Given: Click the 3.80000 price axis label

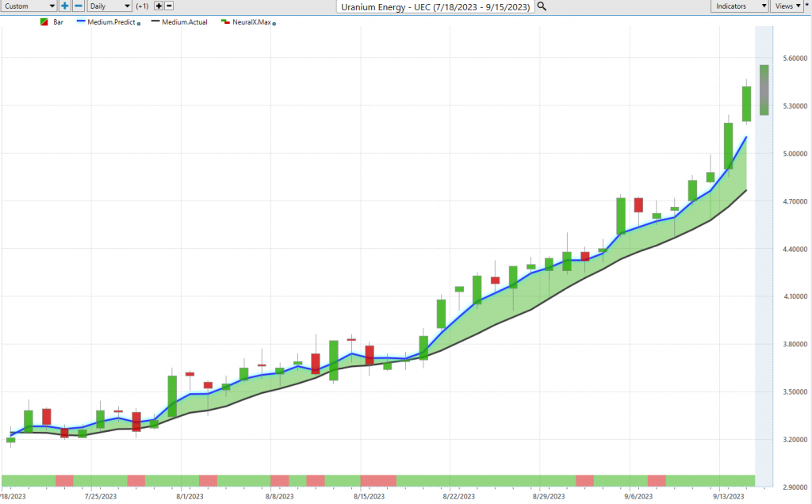Looking at the screenshot, I should 795,344.
